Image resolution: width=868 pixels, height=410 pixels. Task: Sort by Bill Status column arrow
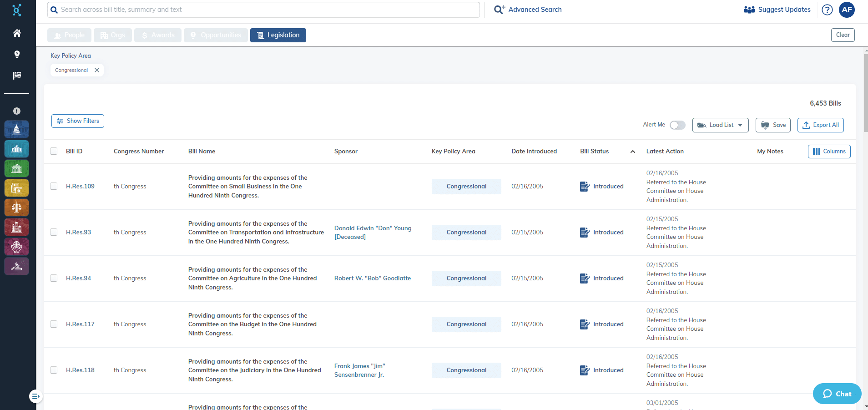pos(633,152)
